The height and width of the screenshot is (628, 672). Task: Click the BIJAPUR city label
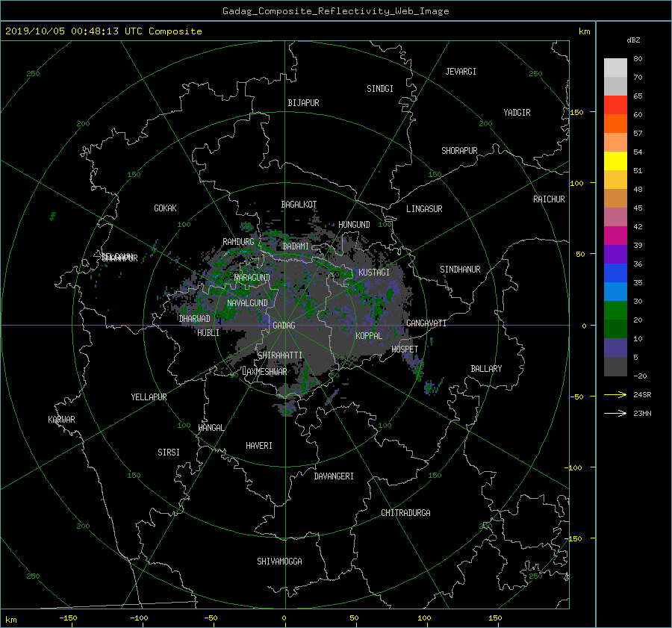(x=303, y=103)
